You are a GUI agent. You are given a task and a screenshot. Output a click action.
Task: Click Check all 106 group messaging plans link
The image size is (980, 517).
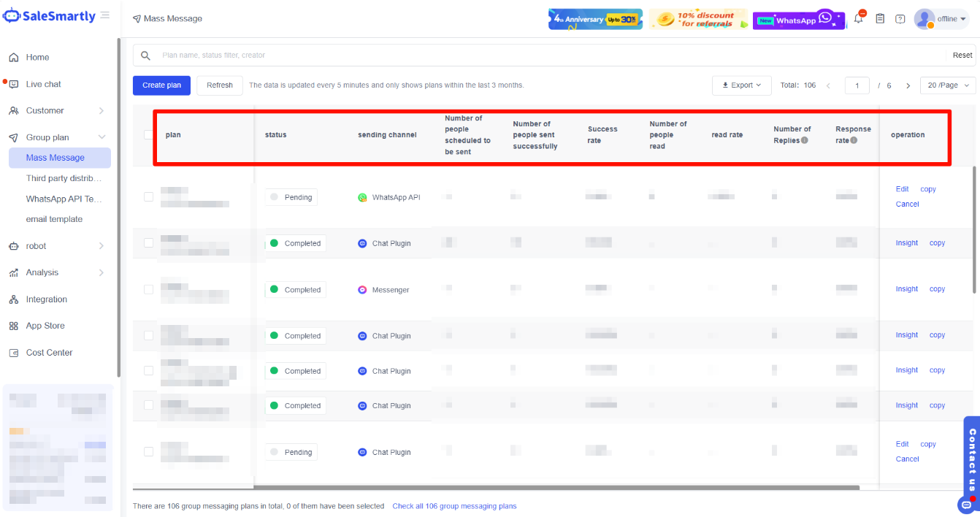coord(453,506)
